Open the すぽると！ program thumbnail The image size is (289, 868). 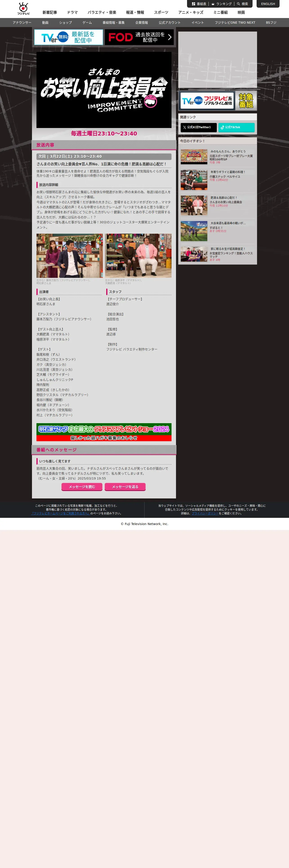click(x=194, y=231)
